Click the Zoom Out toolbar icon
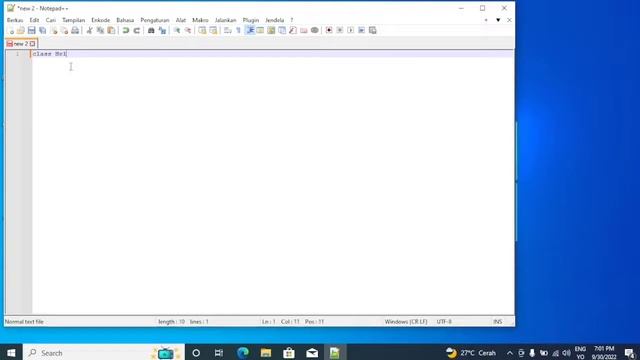Screen dimensions: 640x360 click(188, 31)
